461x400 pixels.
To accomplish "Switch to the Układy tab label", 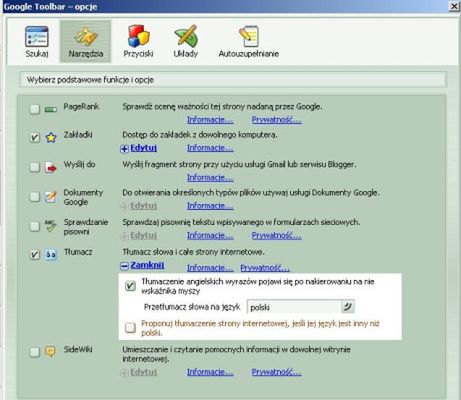I will [186, 54].
